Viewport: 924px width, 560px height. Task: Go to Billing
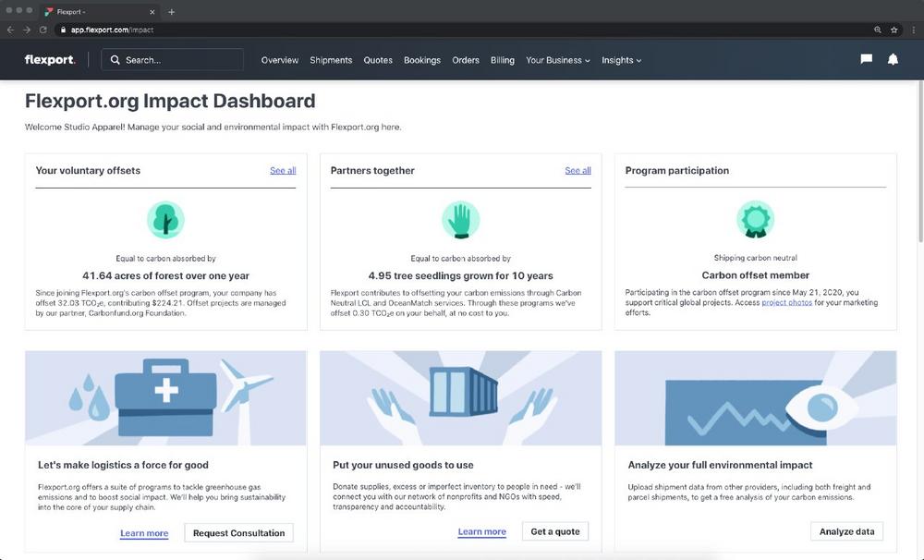point(503,60)
